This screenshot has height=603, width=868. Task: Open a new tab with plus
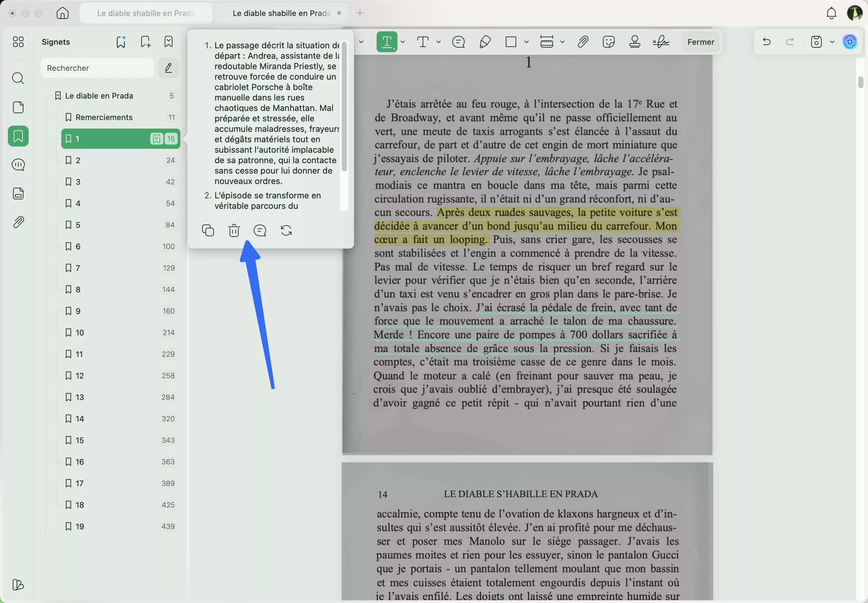click(x=360, y=13)
